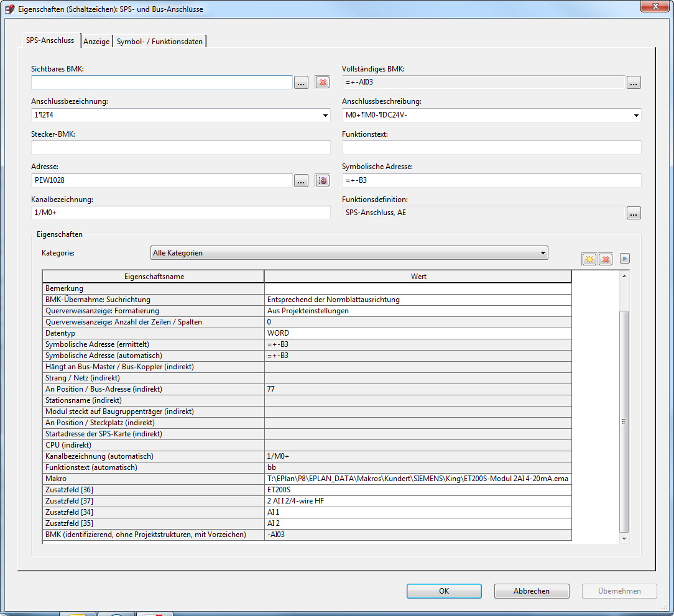
Task: Click the Stecker-BMK input field
Action: (180, 147)
